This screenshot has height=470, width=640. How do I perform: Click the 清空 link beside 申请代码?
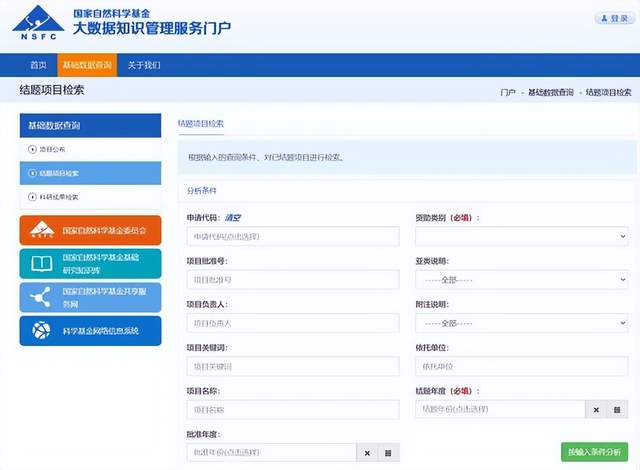click(233, 218)
